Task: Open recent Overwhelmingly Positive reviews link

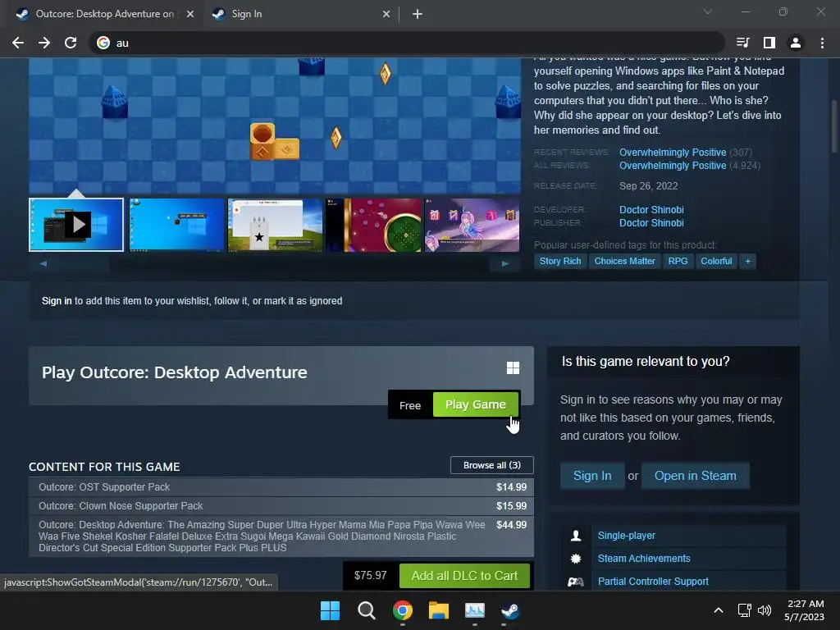Action: (x=673, y=152)
